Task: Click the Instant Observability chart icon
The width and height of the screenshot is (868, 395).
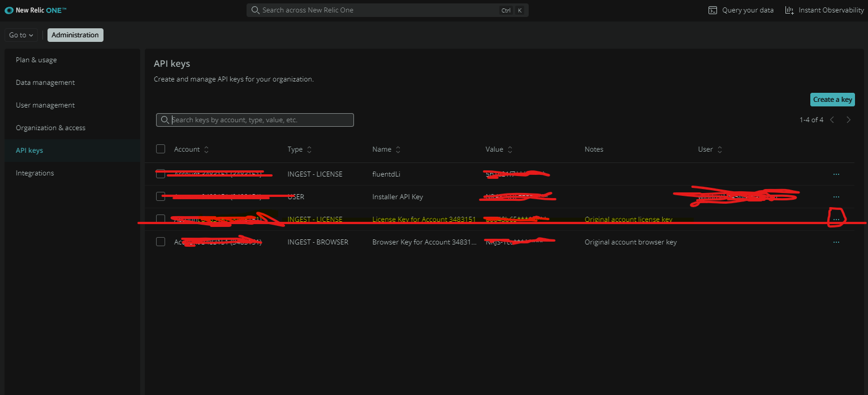Action: coord(789,10)
